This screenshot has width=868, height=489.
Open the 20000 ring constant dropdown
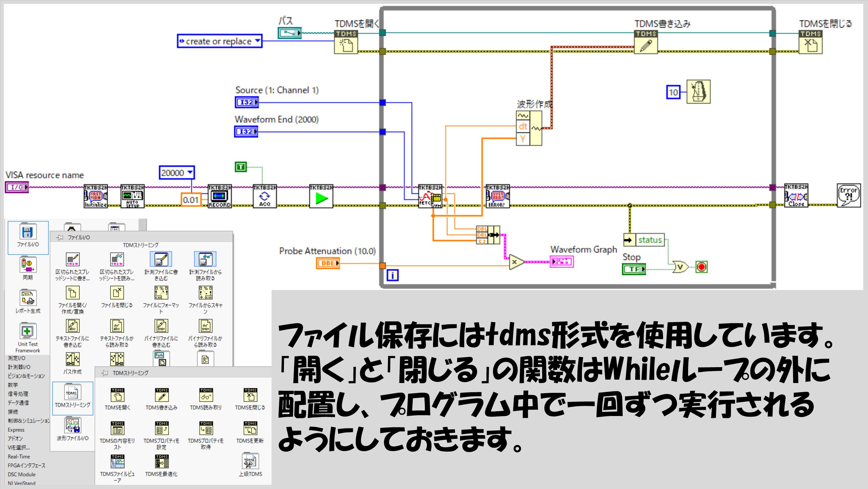(190, 173)
